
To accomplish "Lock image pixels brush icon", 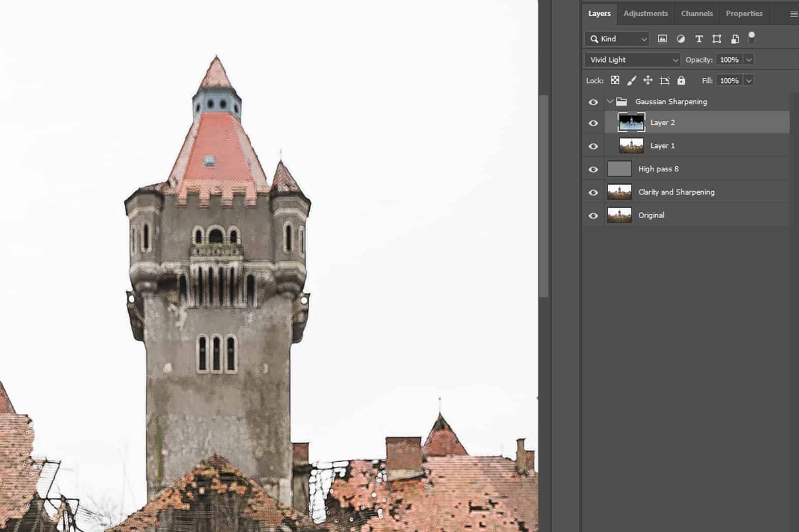I will coord(631,80).
